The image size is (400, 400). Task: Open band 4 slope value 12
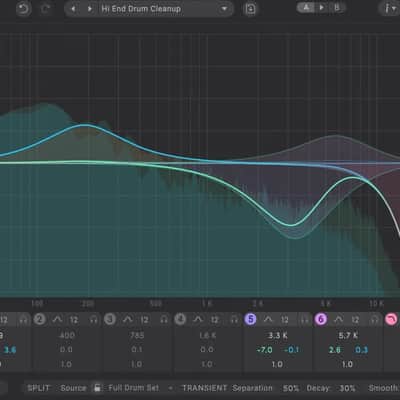click(x=215, y=320)
